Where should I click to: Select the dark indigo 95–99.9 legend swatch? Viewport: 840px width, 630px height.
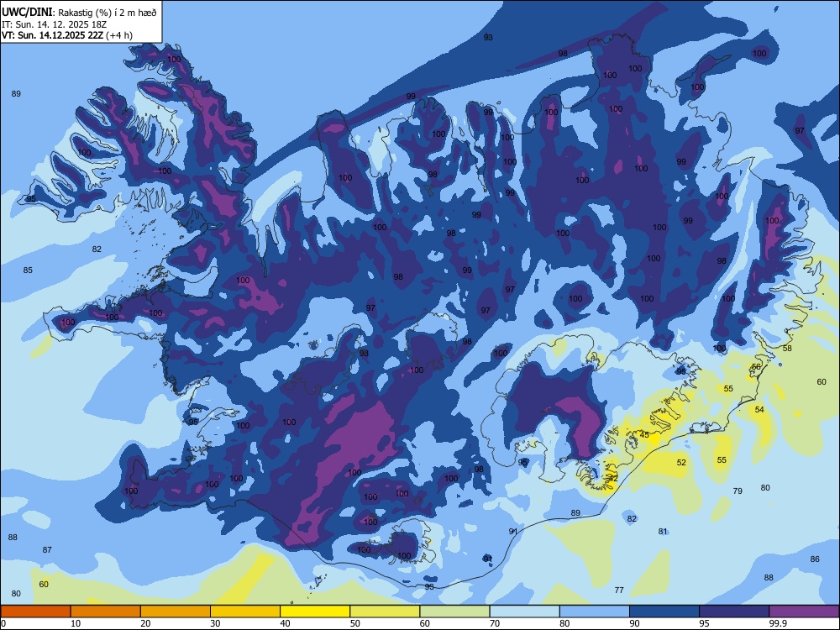click(734, 612)
